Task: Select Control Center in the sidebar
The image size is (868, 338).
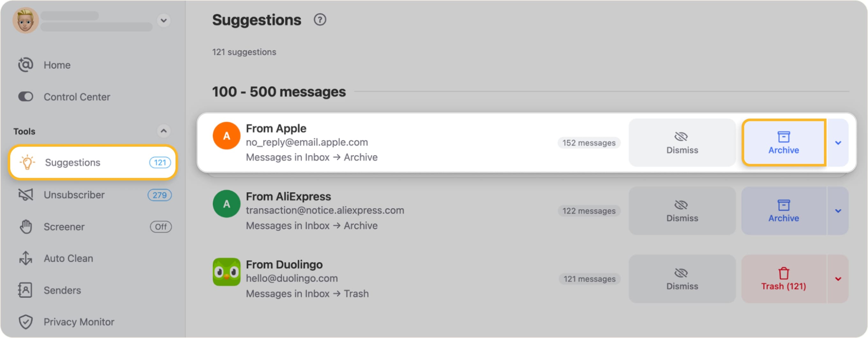Action: (77, 97)
